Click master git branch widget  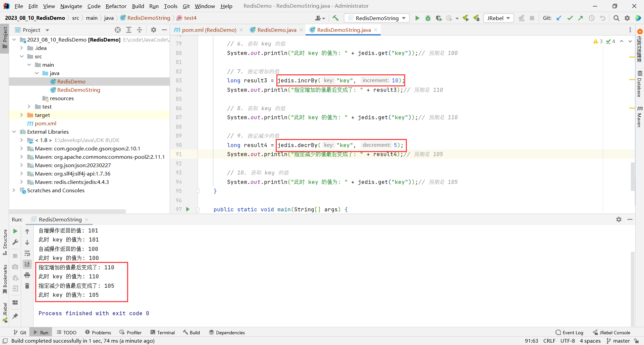618,341
